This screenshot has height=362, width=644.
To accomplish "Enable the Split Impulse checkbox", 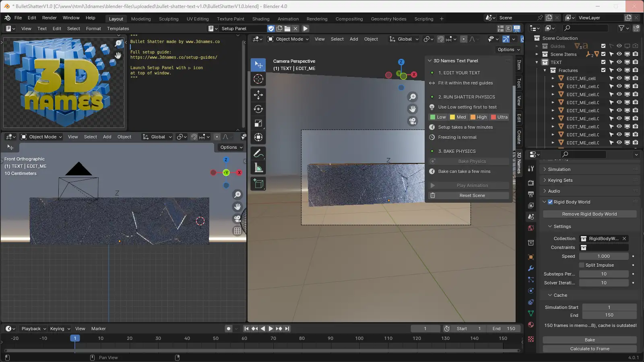I will pos(582,265).
